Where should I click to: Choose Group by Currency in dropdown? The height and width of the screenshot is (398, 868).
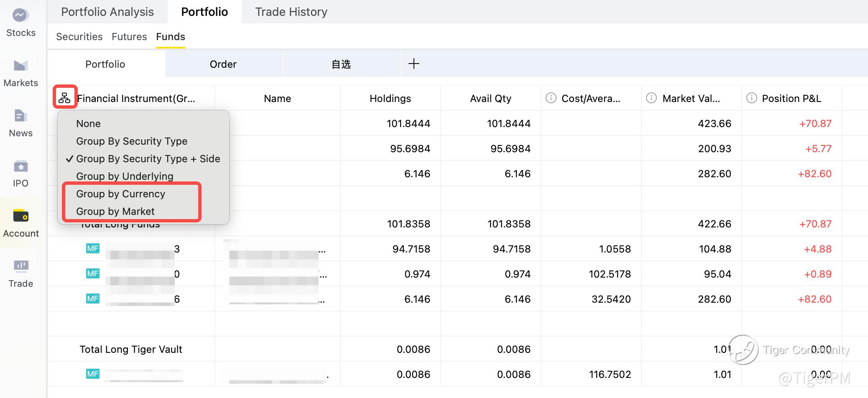pos(120,194)
